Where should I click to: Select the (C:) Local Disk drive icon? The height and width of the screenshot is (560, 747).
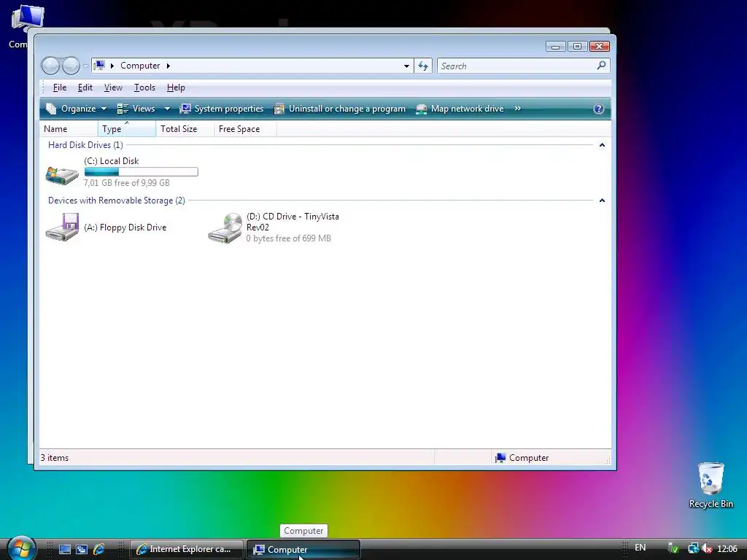(62, 175)
